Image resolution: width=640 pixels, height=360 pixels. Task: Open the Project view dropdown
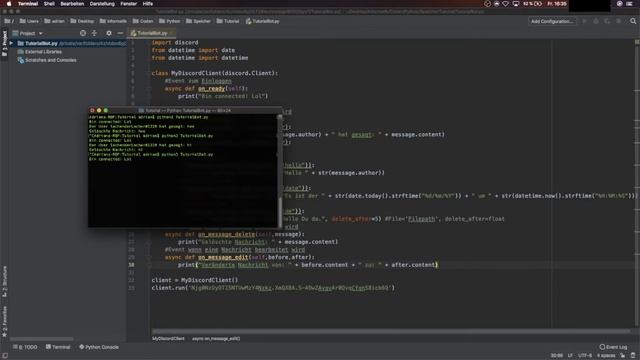click(28, 33)
